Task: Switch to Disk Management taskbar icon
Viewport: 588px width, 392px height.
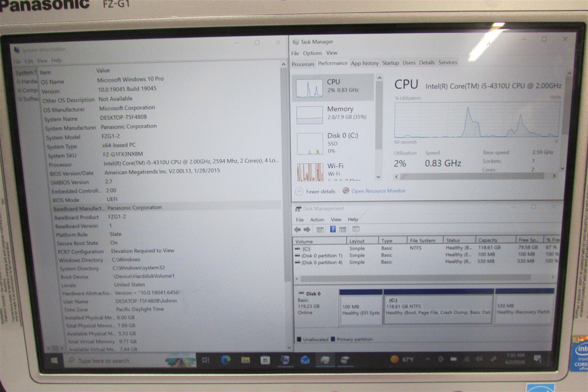Action: (x=344, y=360)
